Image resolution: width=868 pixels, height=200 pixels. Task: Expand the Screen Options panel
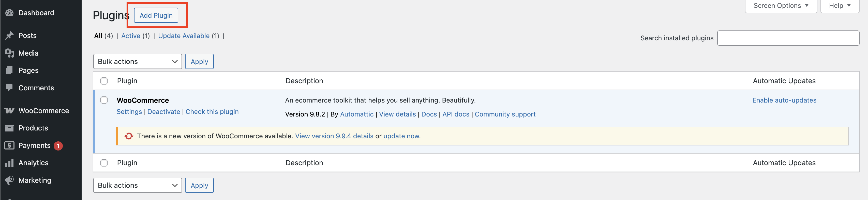781,6
